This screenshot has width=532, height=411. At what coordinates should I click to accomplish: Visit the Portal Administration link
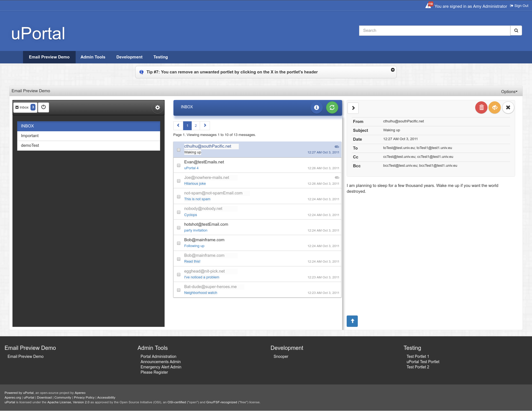point(158,356)
